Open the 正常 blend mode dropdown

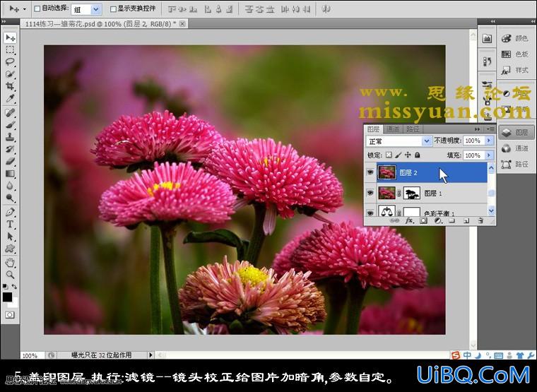tap(426, 141)
